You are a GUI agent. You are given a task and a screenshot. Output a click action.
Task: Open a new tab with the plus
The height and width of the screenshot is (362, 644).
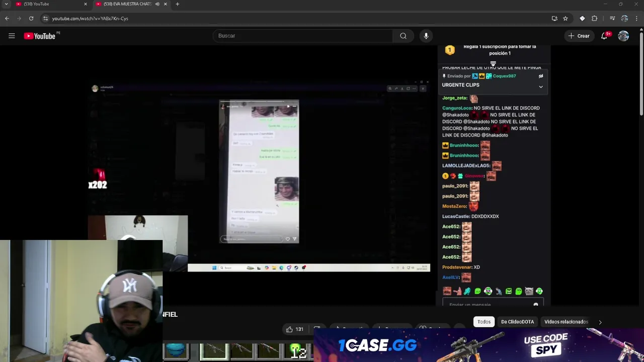pos(177,4)
